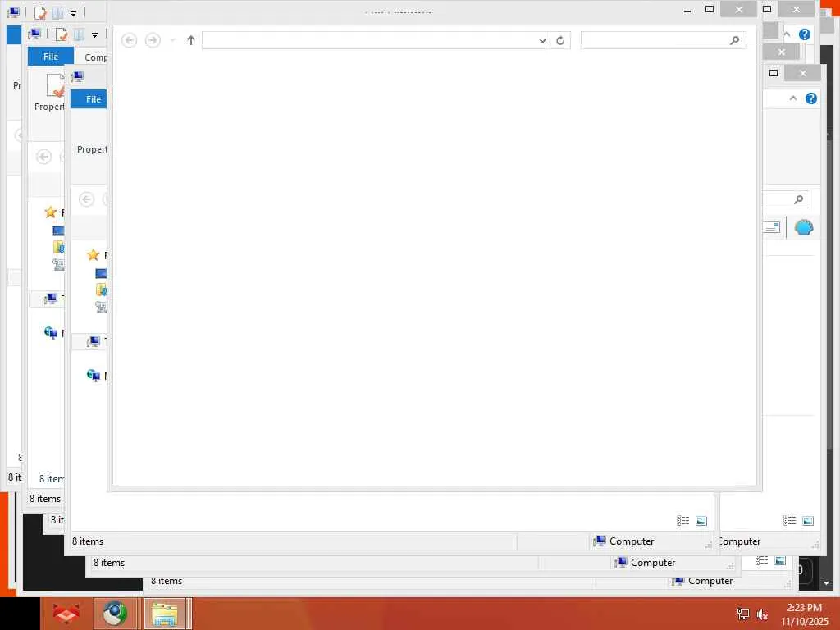Click the Computer status label beside view toggles
This screenshot has height=630, width=840.
[632, 541]
